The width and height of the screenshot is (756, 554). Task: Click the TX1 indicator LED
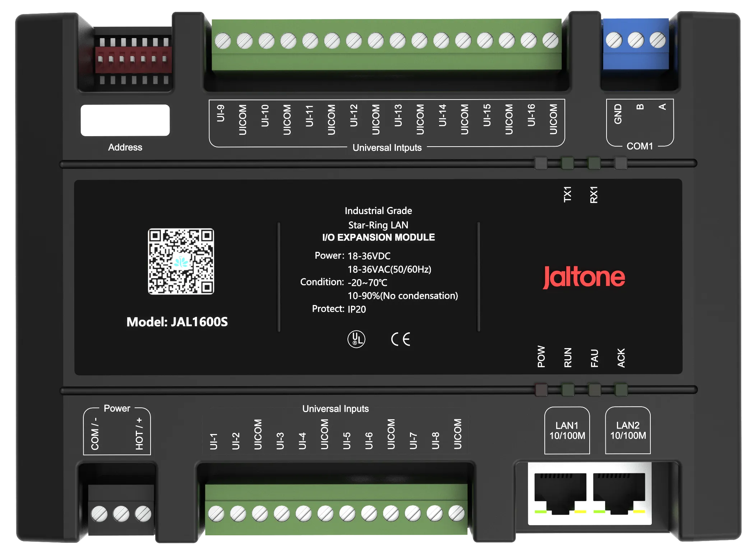click(x=568, y=163)
